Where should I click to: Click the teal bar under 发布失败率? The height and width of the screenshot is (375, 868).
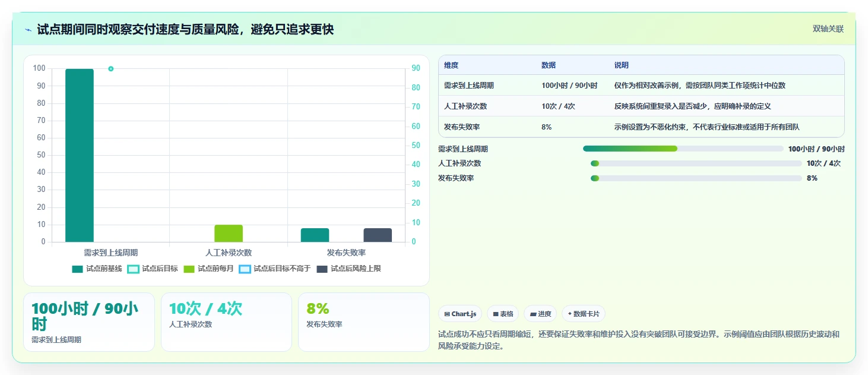[315, 235]
